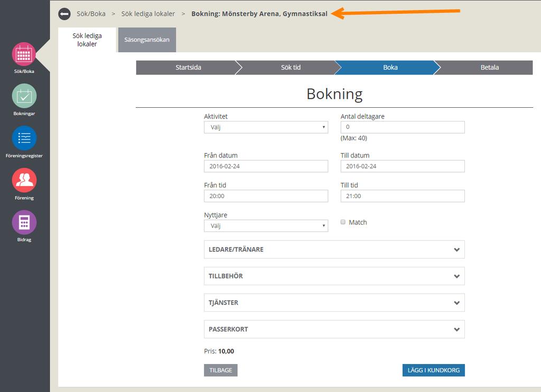Open the Bidrag calculator icon
Screen dimensions: 541x392
(24, 222)
